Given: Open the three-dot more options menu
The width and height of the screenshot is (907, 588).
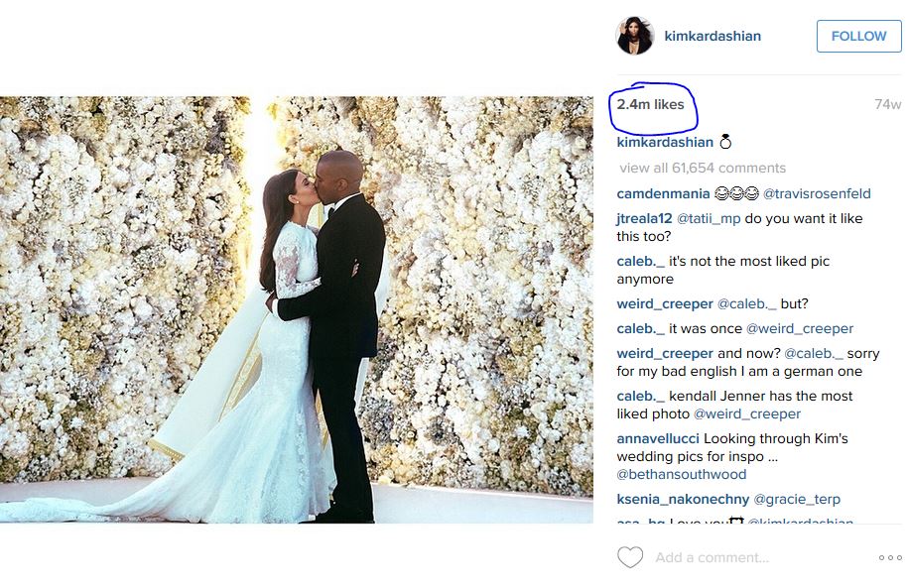Looking at the screenshot, I should 890,558.
